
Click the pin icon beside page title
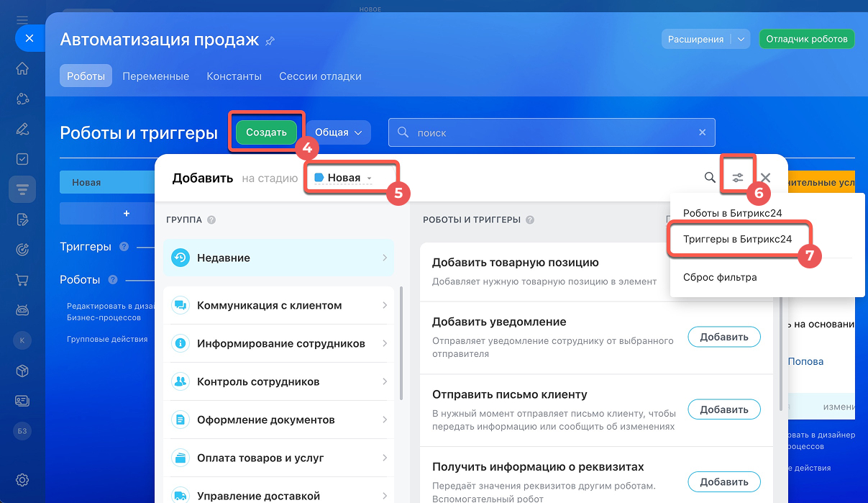[x=270, y=41]
